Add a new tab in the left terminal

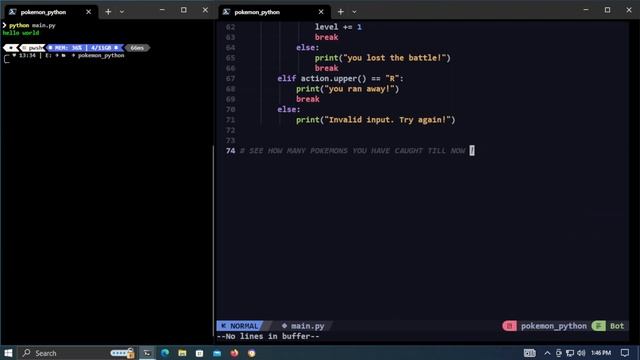[x=108, y=12]
